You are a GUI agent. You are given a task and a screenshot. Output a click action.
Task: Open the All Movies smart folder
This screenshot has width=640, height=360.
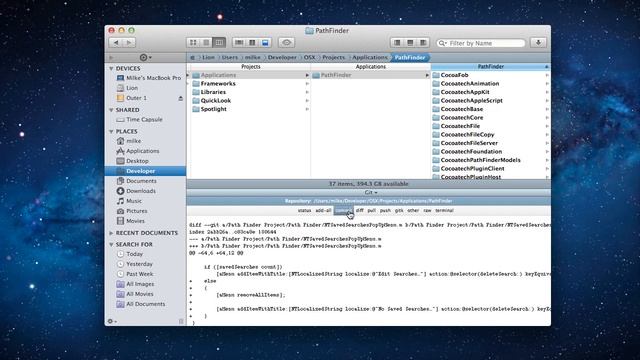coord(135,294)
